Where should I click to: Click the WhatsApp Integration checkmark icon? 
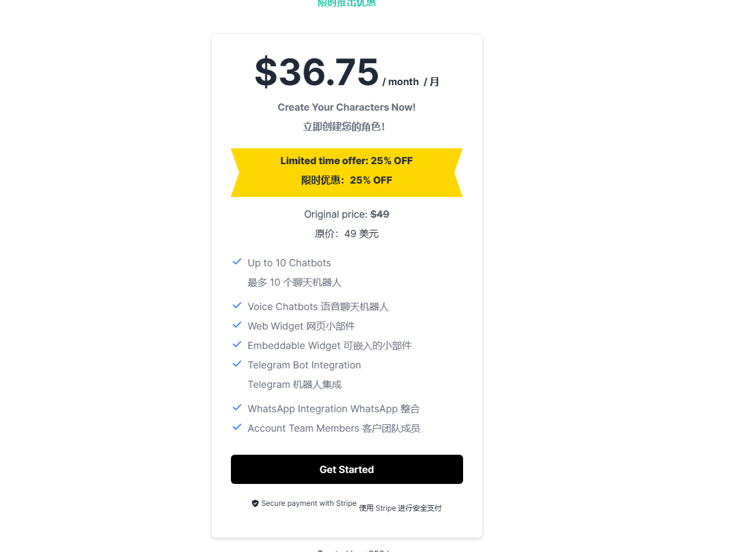237,408
